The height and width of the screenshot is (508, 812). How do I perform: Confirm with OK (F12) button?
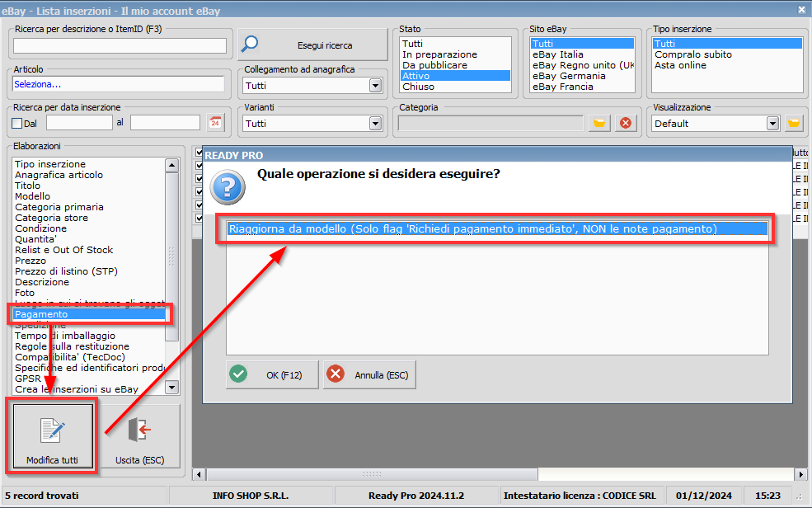272,374
